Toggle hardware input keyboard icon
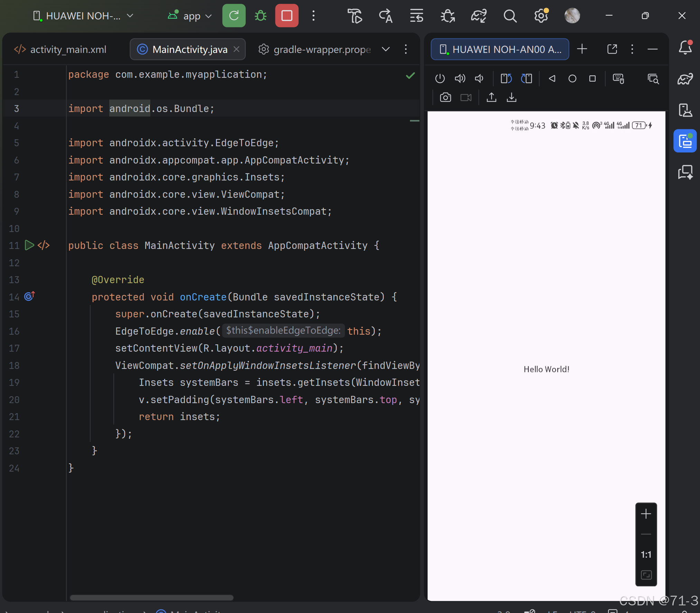This screenshot has width=700, height=613. 618,78
